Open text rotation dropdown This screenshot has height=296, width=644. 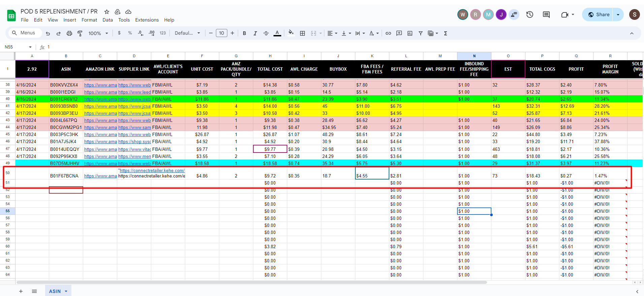374,33
